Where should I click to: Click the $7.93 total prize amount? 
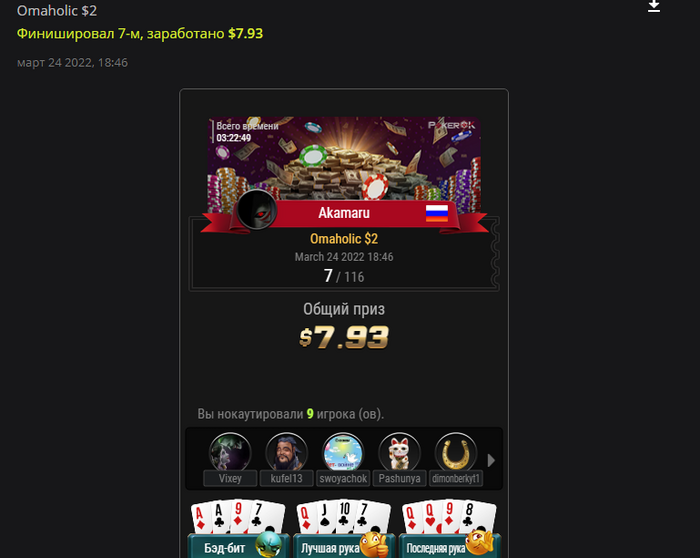(344, 337)
